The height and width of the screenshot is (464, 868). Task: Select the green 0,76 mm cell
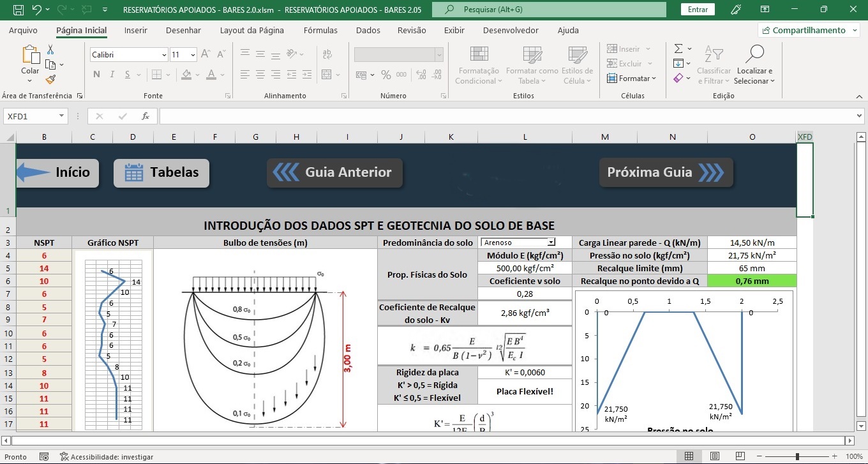coord(752,281)
